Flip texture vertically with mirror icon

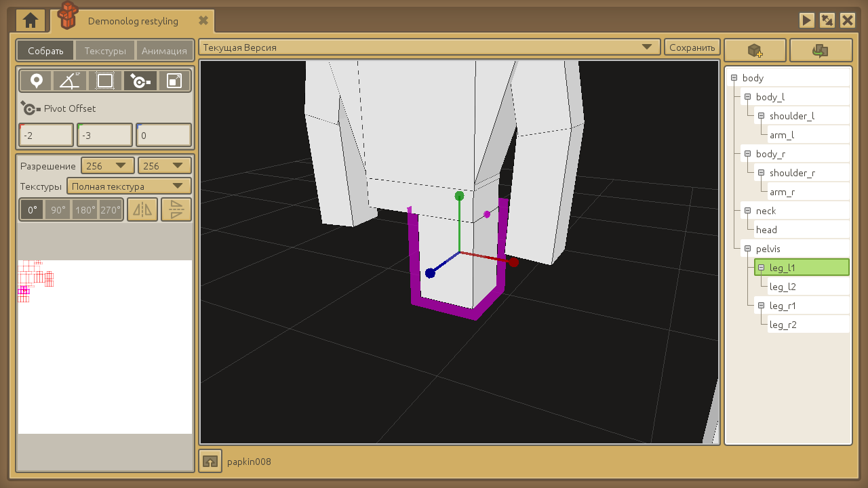pyautogui.click(x=176, y=210)
